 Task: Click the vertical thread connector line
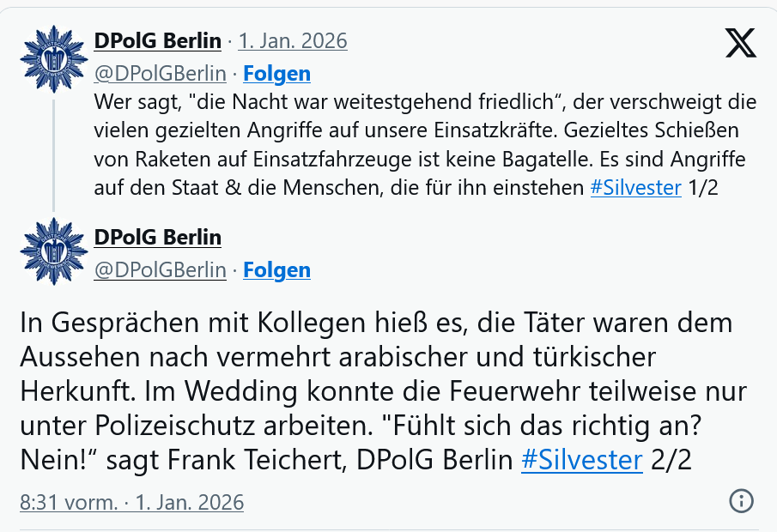pyautogui.click(x=53, y=154)
